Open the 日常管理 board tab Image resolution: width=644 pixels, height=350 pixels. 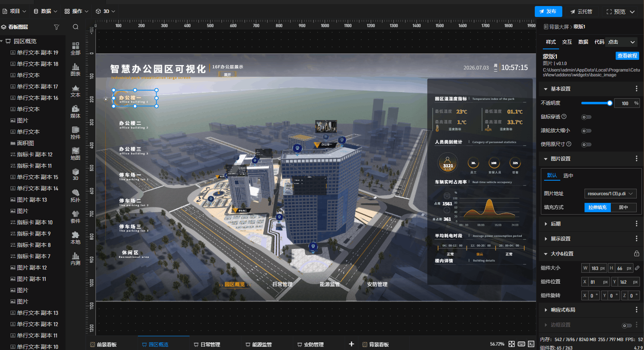tap(207, 344)
